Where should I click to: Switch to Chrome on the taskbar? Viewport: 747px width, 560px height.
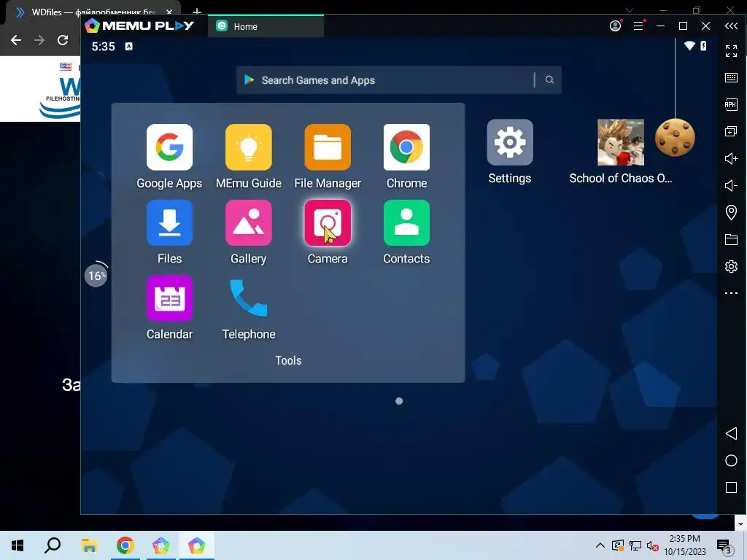[x=125, y=545]
